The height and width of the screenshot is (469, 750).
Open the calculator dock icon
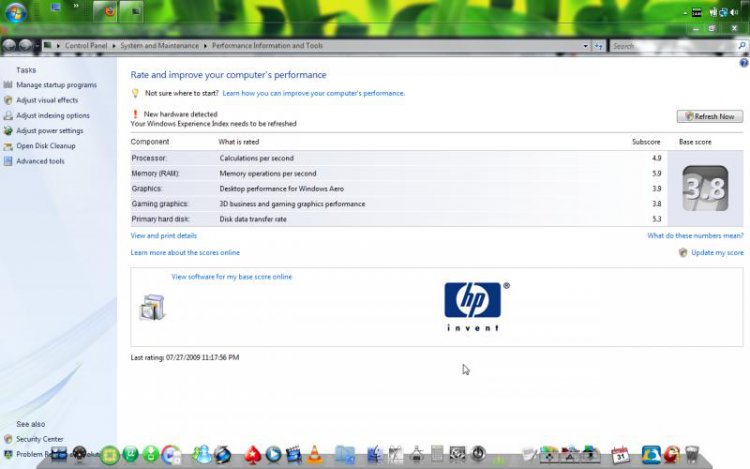[x=437, y=454]
